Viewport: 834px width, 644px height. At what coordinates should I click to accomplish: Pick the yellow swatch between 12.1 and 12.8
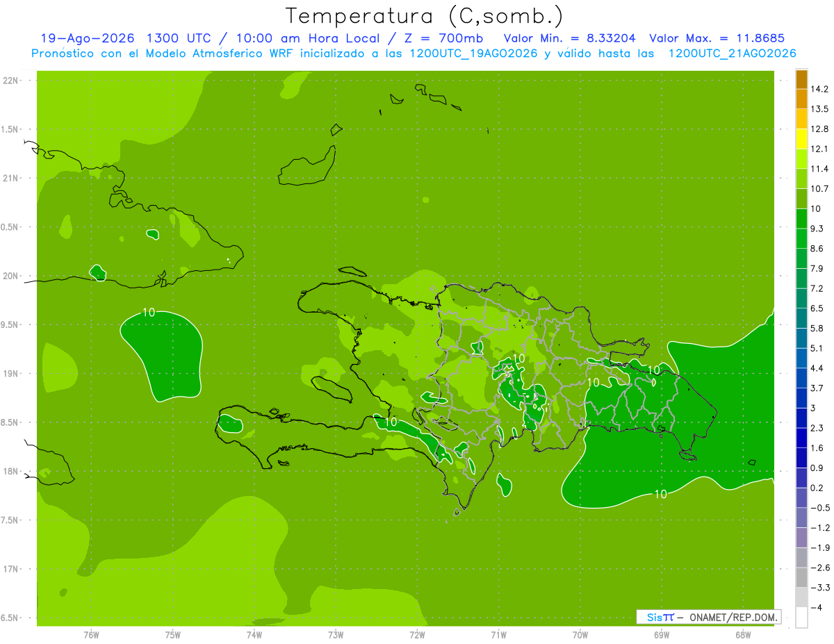(x=801, y=139)
